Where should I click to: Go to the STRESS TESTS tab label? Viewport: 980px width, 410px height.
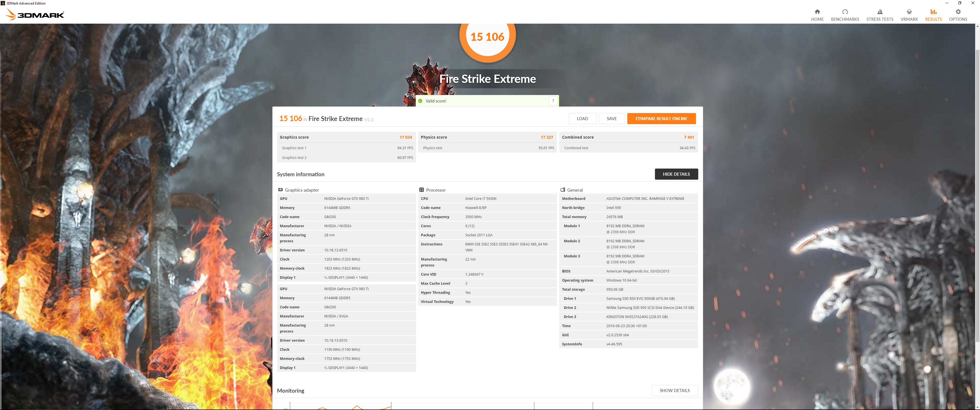(879, 19)
